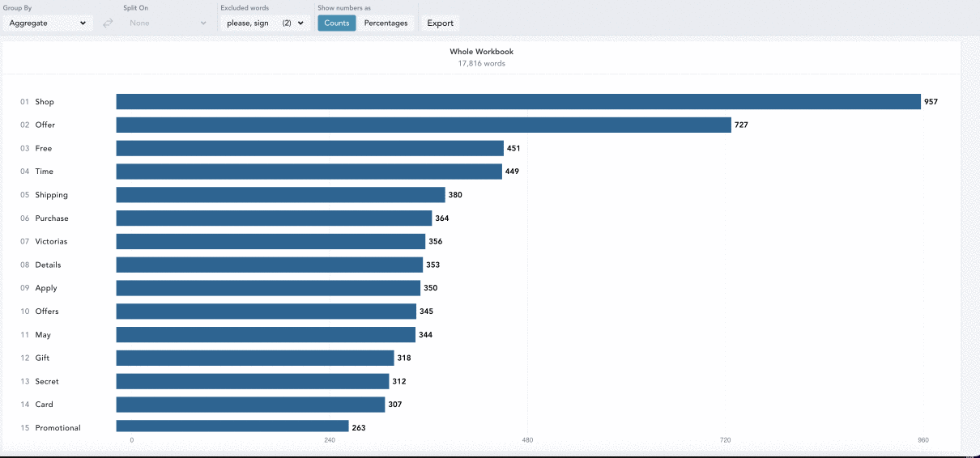Viewport: 980px width, 458px height.
Task: Click the May bar
Action: click(266, 335)
